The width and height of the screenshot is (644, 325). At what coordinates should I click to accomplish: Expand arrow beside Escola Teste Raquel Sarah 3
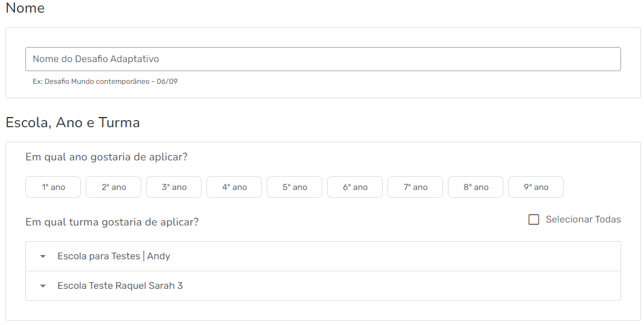(42, 286)
